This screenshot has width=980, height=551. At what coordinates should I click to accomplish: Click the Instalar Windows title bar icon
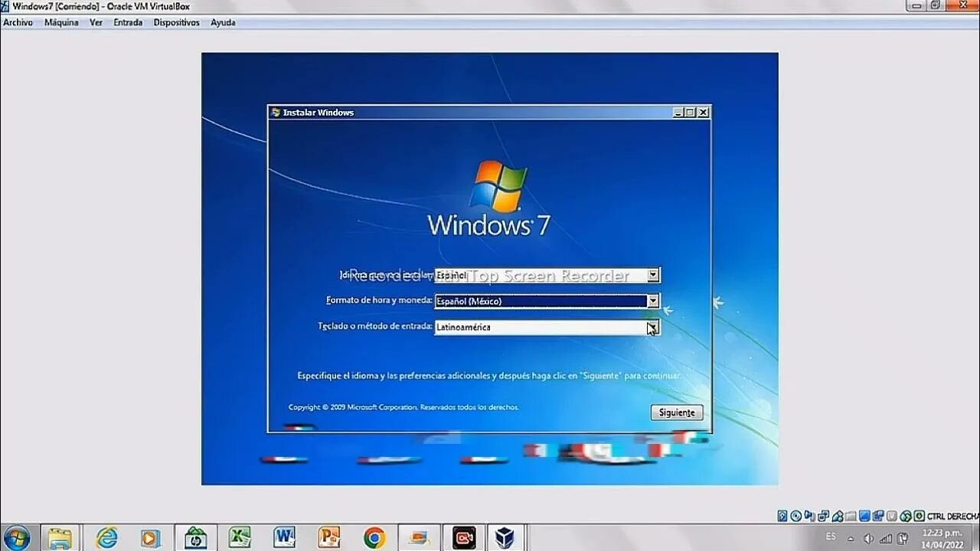coord(276,112)
